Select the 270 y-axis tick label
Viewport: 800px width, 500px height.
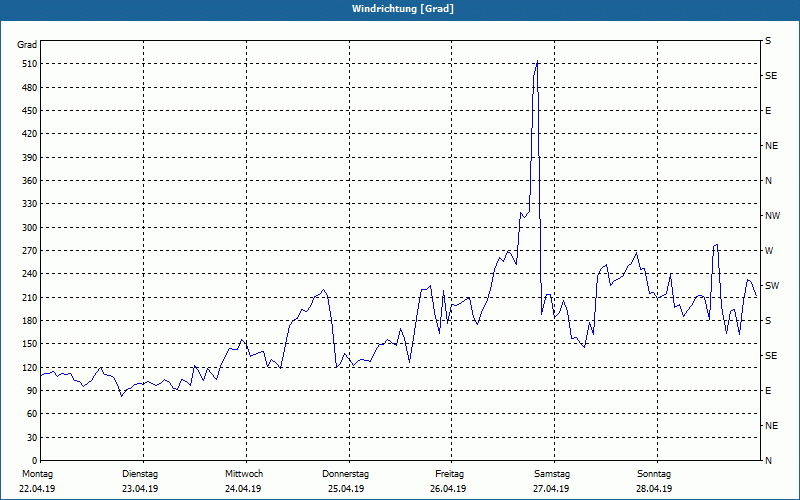29,251
